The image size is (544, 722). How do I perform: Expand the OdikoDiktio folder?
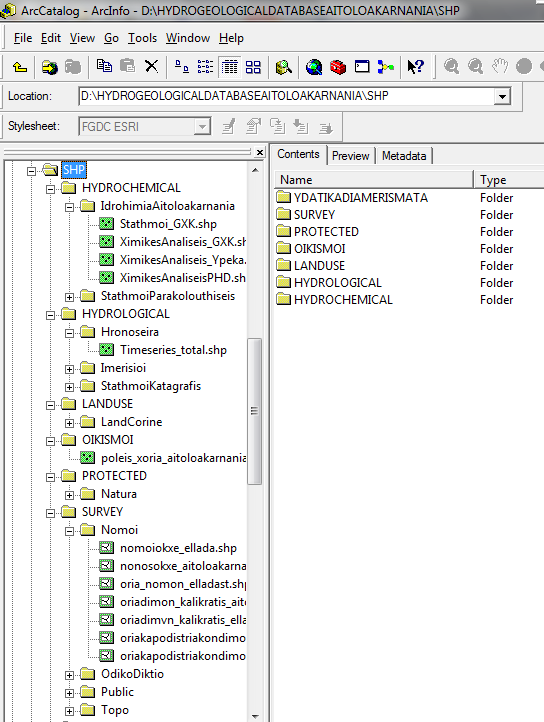click(x=69, y=675)
